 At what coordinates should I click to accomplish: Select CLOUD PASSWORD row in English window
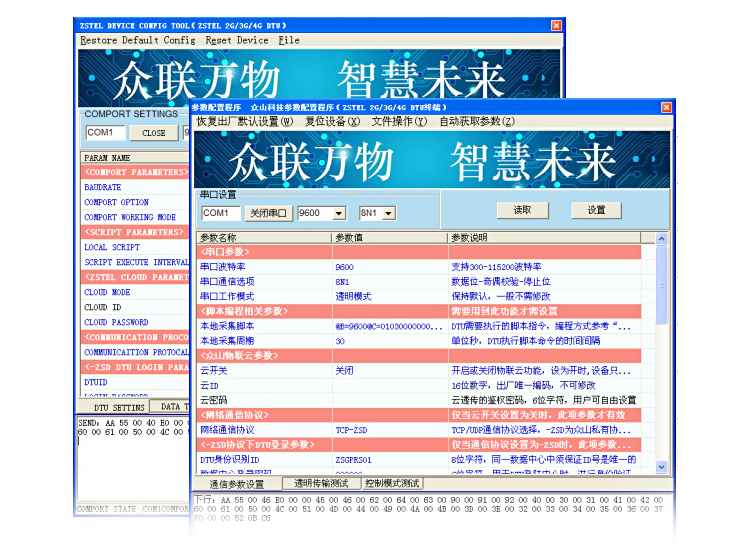(135, 322)
